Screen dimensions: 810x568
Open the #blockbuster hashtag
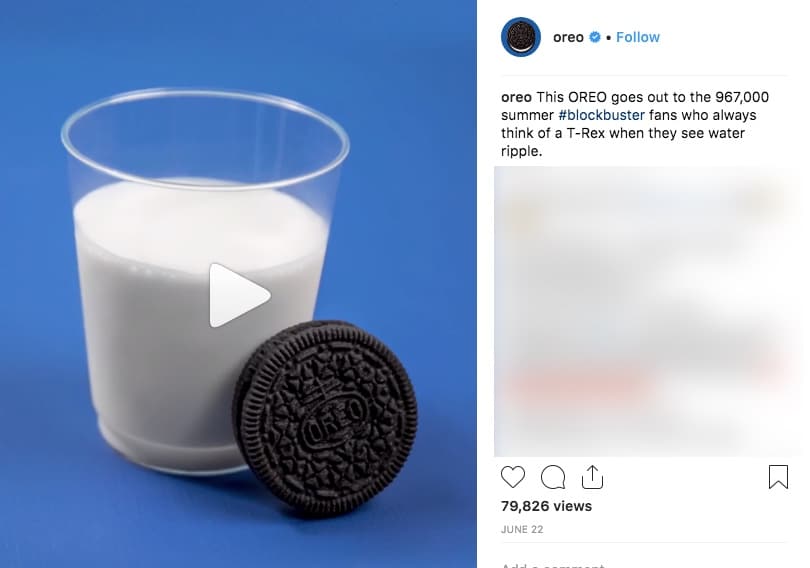pyautogui.click(x=601, y=115)
